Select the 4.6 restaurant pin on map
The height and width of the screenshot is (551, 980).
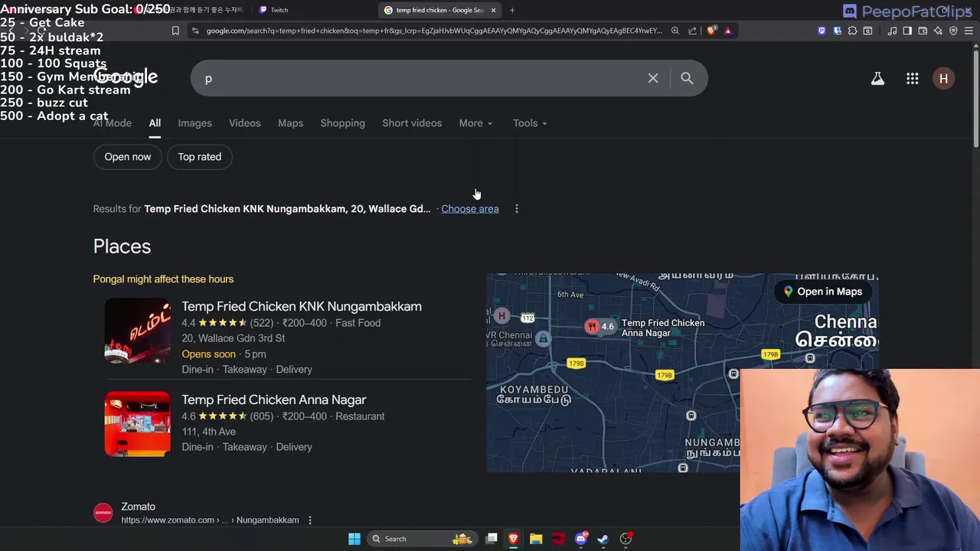coord(599,327)
